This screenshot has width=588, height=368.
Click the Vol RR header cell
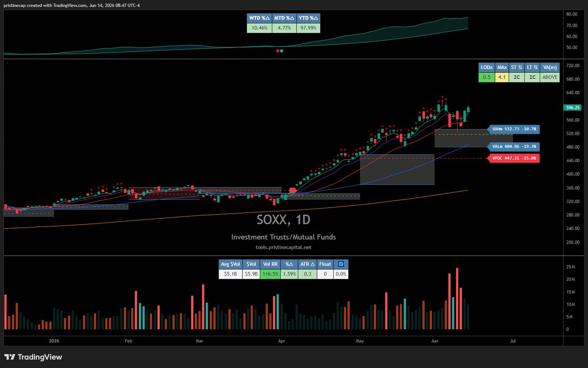tap(270, 264)
